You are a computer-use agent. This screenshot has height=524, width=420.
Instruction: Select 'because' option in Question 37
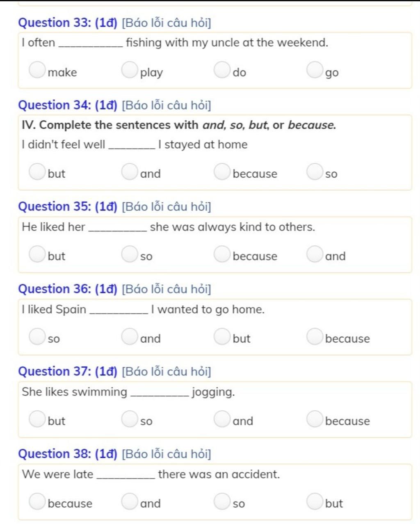tap(315, 419)
